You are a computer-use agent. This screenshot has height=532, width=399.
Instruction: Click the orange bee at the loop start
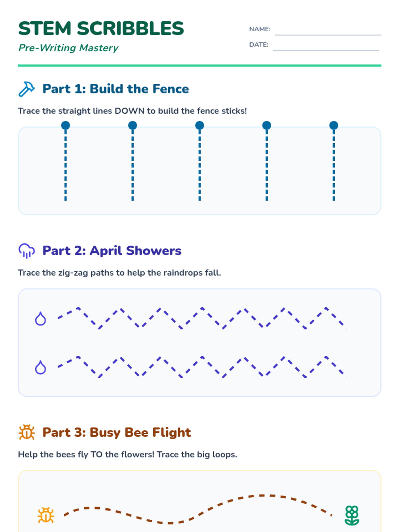pos(46,515)
